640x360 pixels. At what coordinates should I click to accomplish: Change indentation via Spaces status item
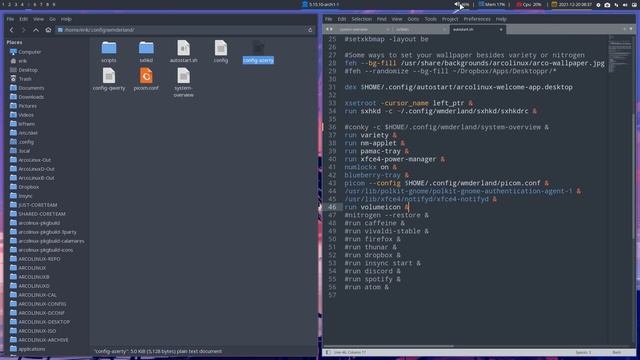583,352
